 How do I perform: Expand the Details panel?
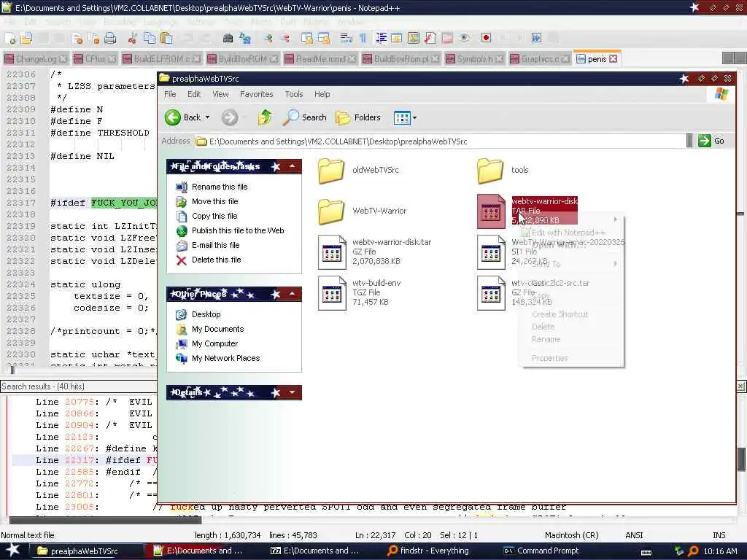(x=292, y=392)
